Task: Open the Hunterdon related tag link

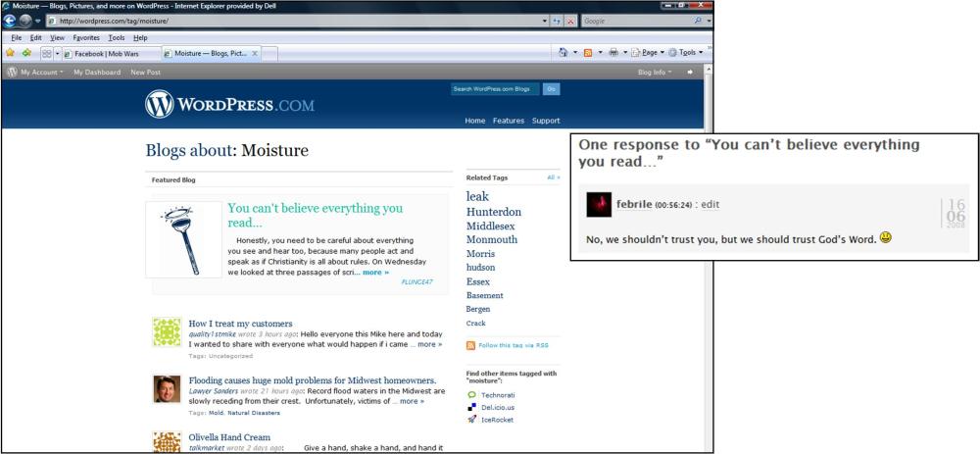Action: pos(493,212)
